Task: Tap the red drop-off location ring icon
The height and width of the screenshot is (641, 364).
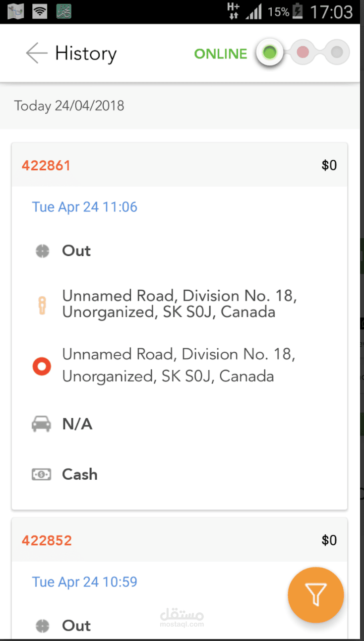Action: (42, 366)
